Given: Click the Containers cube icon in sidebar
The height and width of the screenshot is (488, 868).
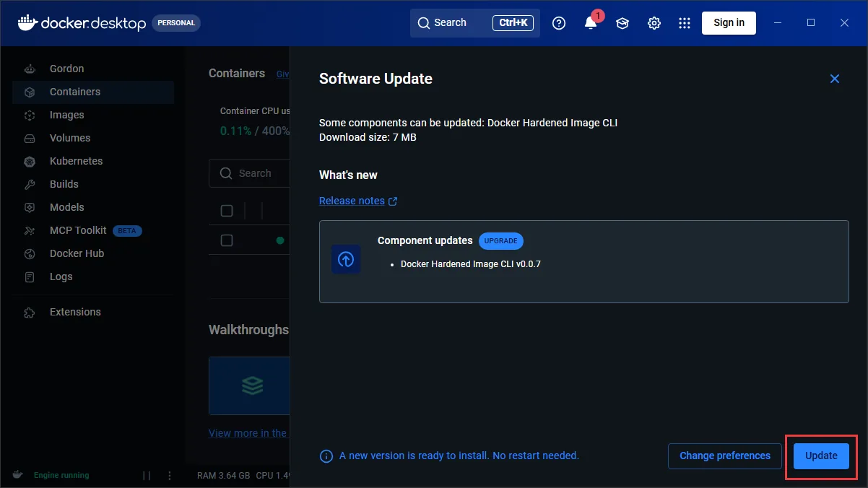Looking at the screenshot, I should 30,92.
